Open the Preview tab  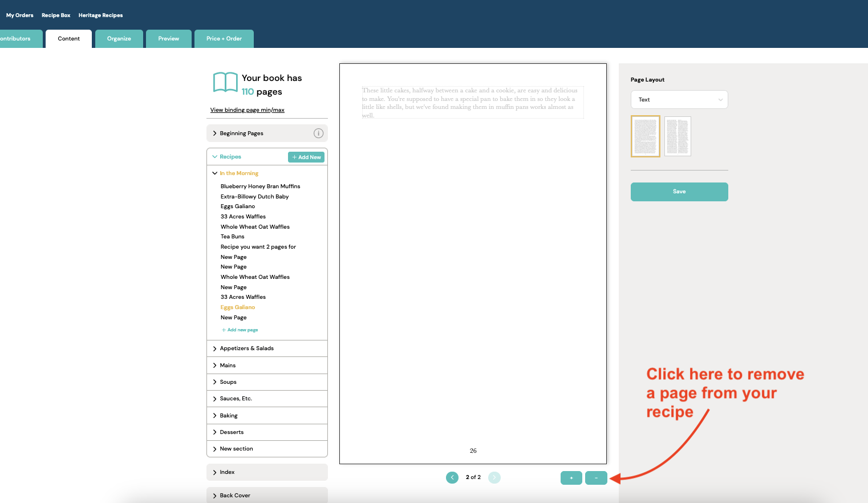coord(168,39)
